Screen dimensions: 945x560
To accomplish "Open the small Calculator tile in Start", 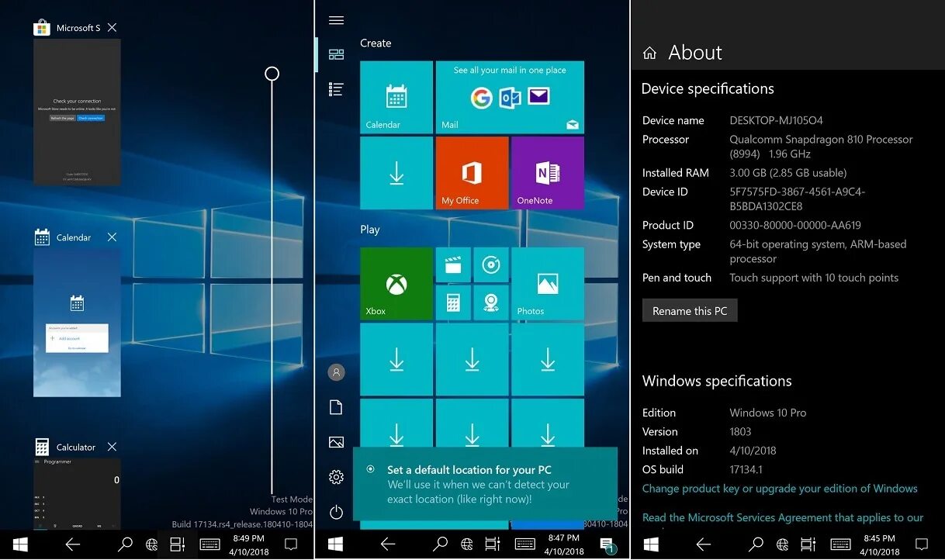I will [453, 302].
